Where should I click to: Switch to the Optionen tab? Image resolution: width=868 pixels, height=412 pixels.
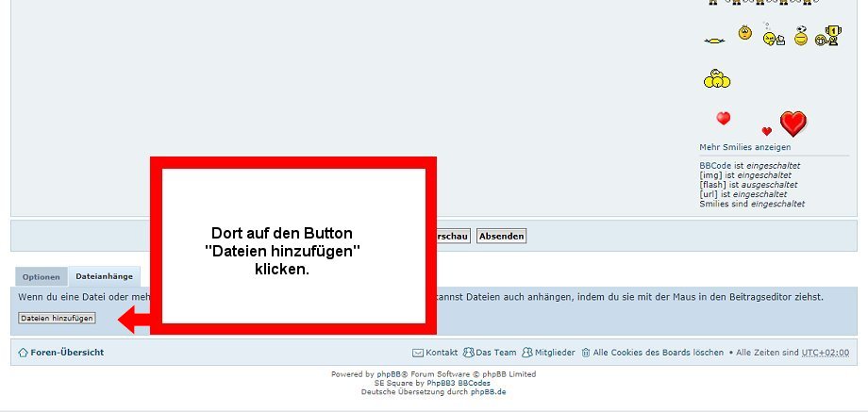point(42,277)
